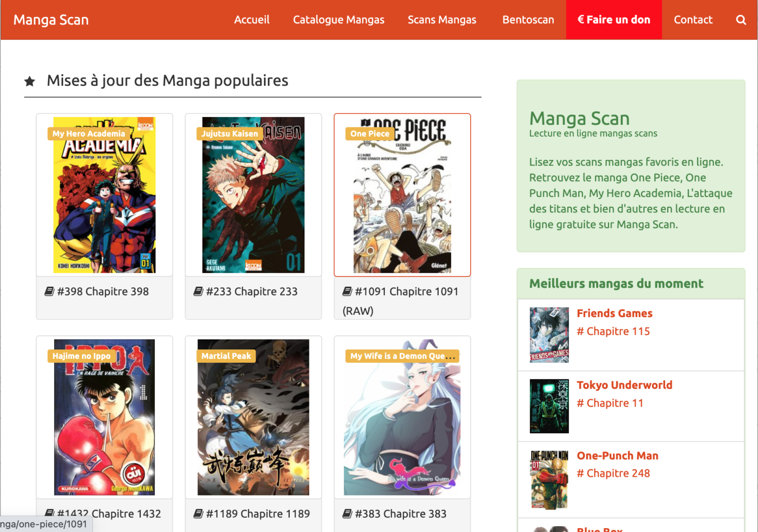Open Friends Games sidebar cover
This screenshot has height=532, width=758.
click(x=549, y=335)
